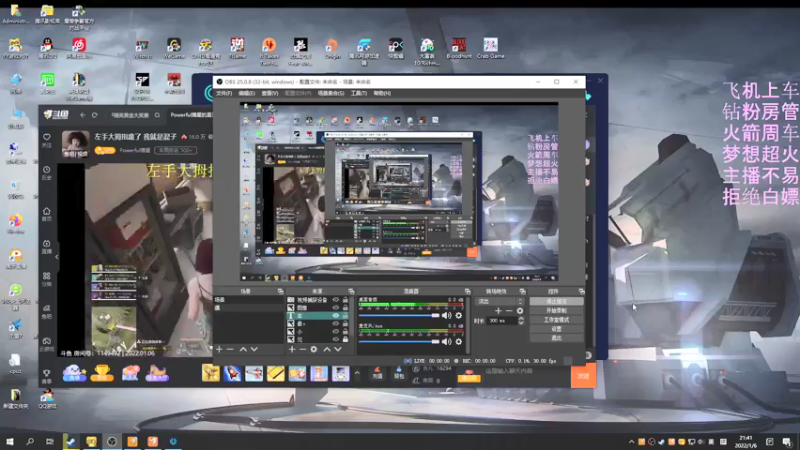Open 历史 history icon in Douyu sidebar
Viewport: 800px width, 450px height.
click(x=47, y=172)
